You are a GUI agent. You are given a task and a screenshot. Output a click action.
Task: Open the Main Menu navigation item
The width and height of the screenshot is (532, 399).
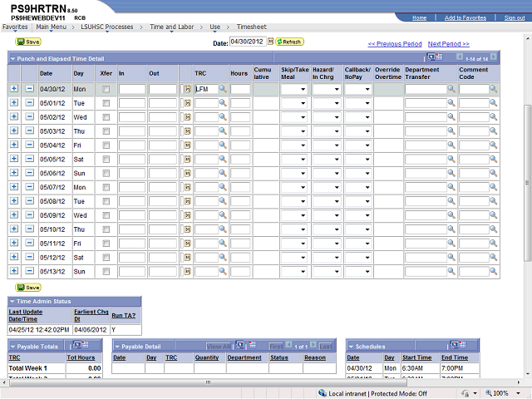pos(52,27)
